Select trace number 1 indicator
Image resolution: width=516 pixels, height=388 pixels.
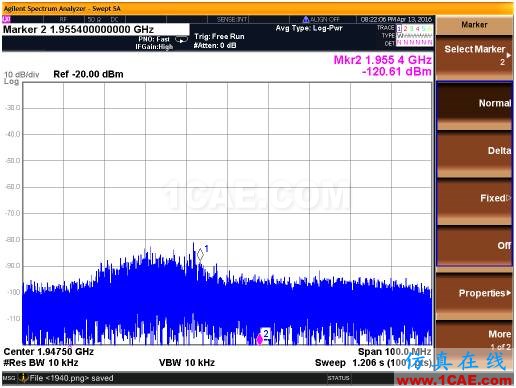coord(399,29)
